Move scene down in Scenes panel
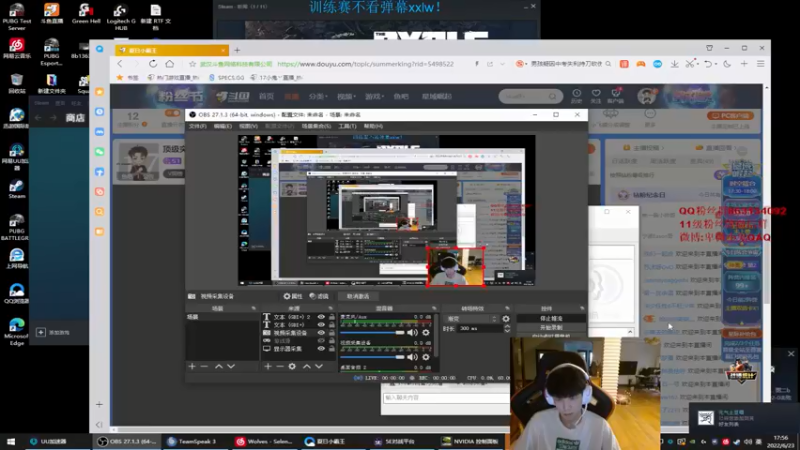 231,366
